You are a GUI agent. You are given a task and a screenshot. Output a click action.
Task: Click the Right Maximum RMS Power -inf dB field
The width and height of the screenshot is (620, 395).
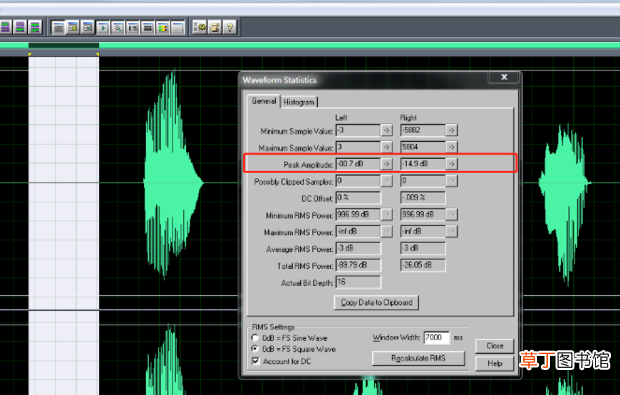point(423,231)
